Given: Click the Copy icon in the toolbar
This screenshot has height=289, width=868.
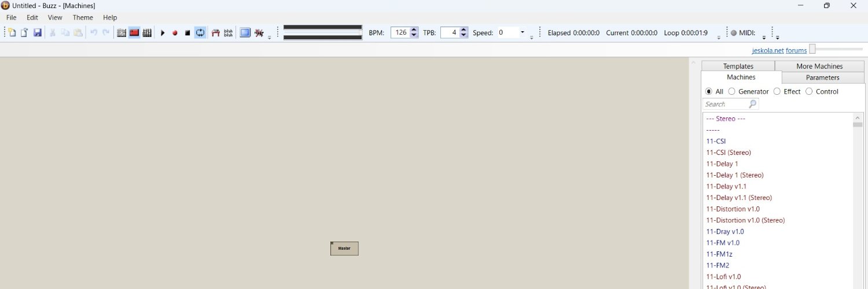Looking at the screenshot, I should [65, 33].
